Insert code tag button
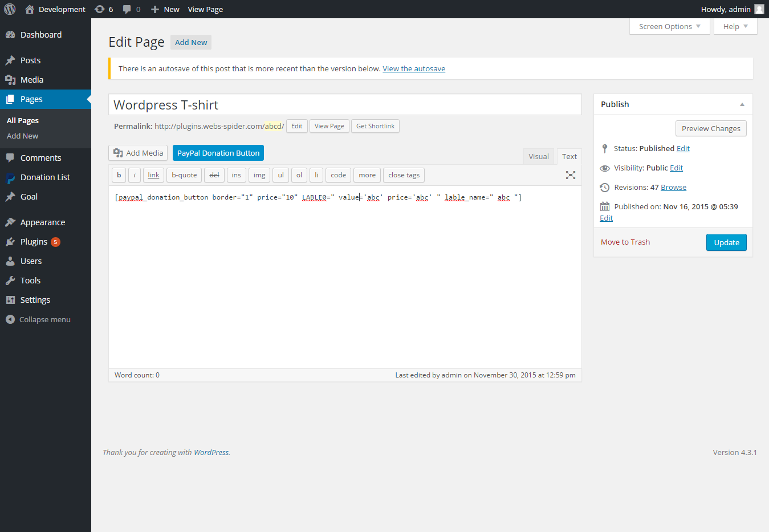This screenshot has height=532, width=769. [x=339, y=175]
